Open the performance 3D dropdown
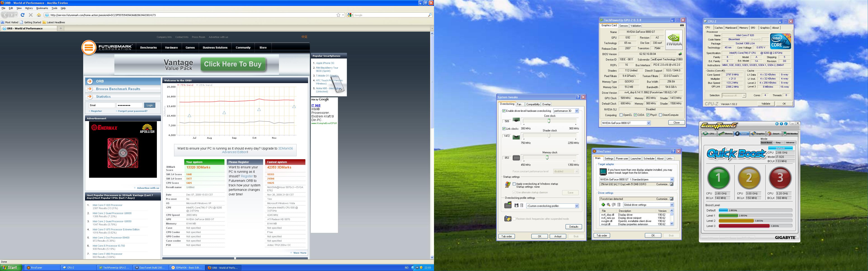The width and height of the screenshot is (868, 271). point(577,111)
